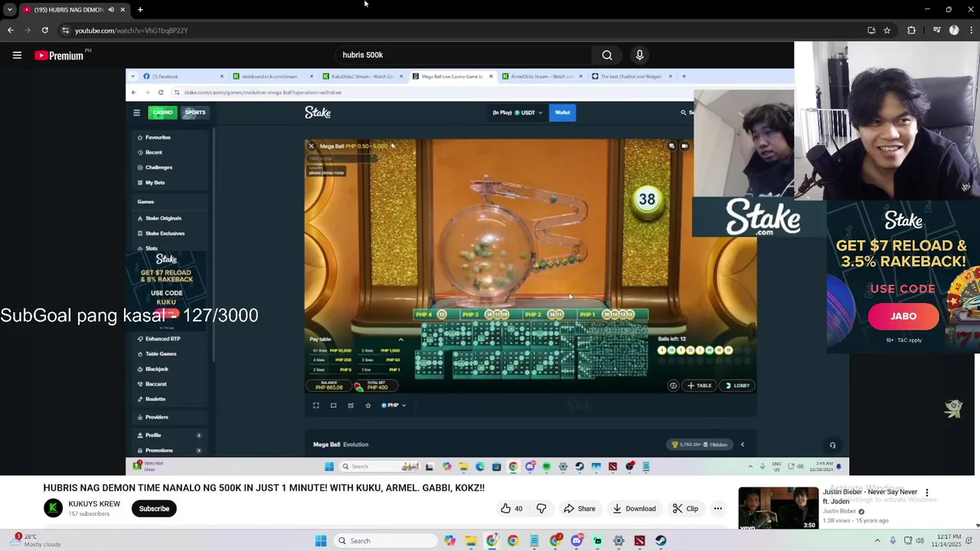Click the Wallet button in the video's Stake page

click(x=563, y=112)
